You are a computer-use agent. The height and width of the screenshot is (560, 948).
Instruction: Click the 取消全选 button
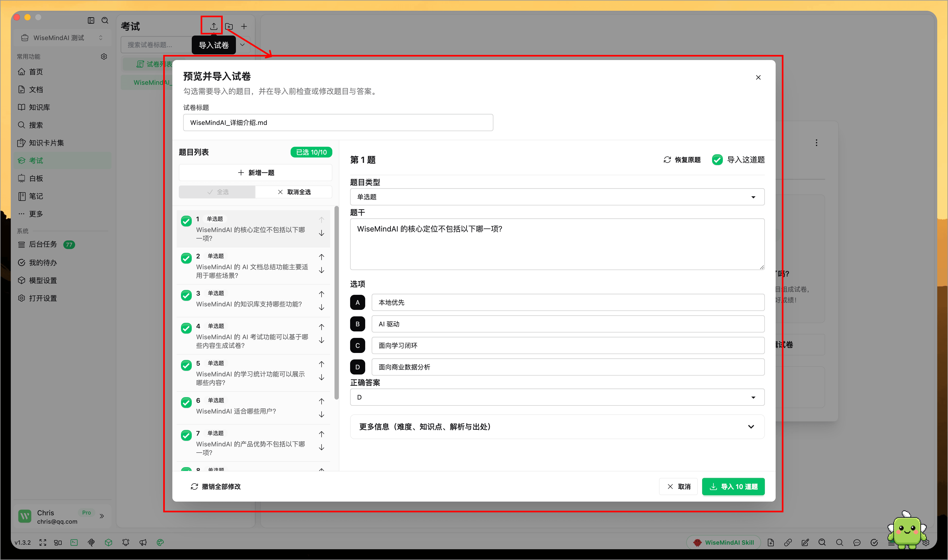(x=294, y=192)
